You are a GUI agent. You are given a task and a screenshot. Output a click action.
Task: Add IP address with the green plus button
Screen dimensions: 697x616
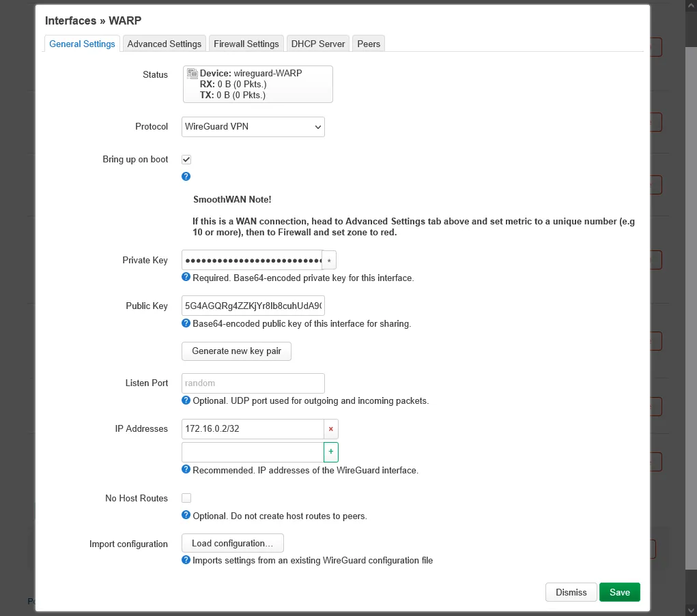pyautogui.click(x=330, y=452)
